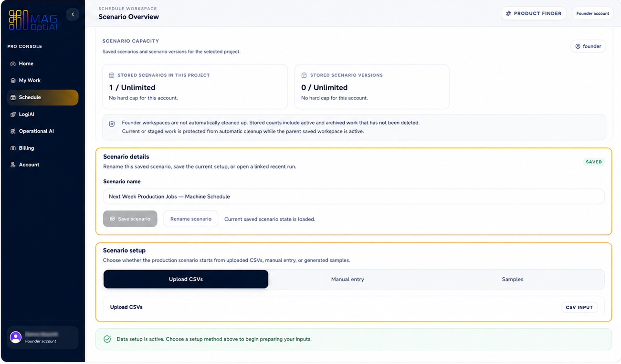Screen dimensions: 621x364
Task: Click the 'PRO CONSOLE' sidebar label
Action: (25, 46)
